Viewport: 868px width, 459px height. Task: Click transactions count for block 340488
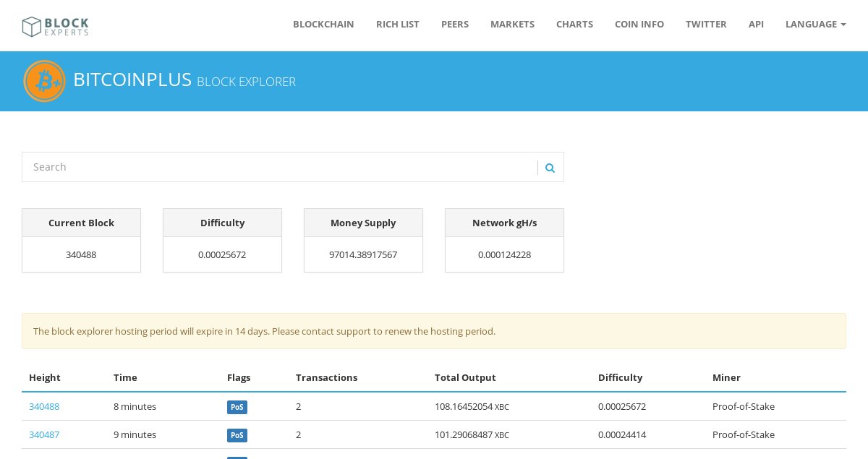(x=299, y=406)
